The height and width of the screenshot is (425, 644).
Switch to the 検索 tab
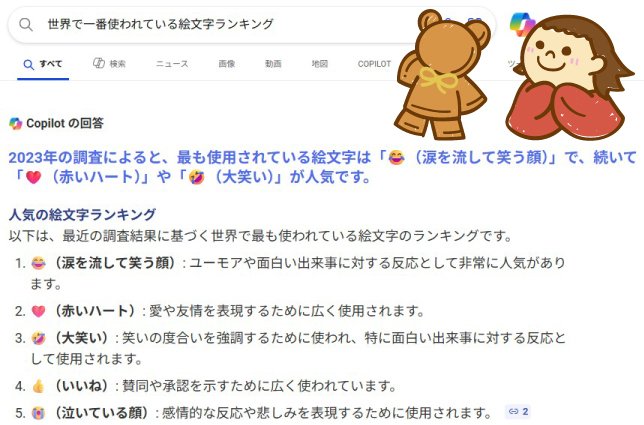(109, 64)
